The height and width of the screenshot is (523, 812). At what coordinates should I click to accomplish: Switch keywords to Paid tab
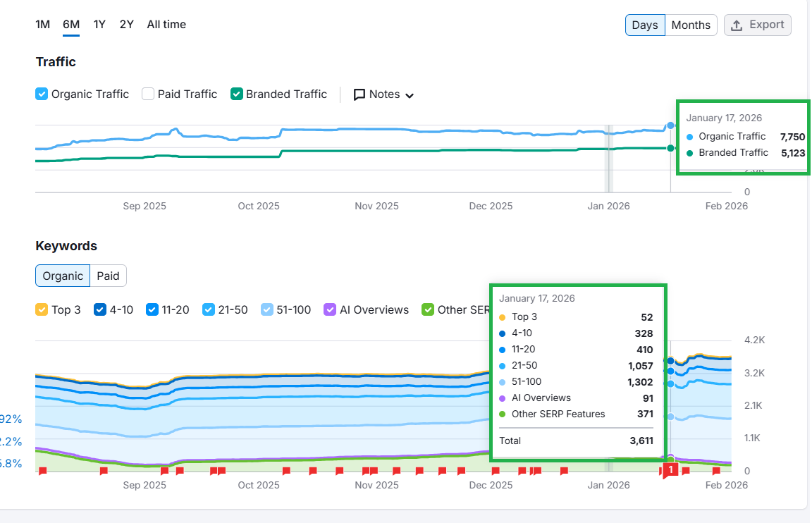coord(108,276)
